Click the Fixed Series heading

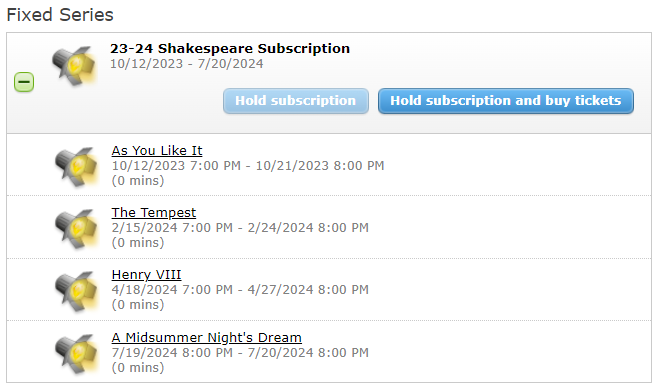coord(60,15)
